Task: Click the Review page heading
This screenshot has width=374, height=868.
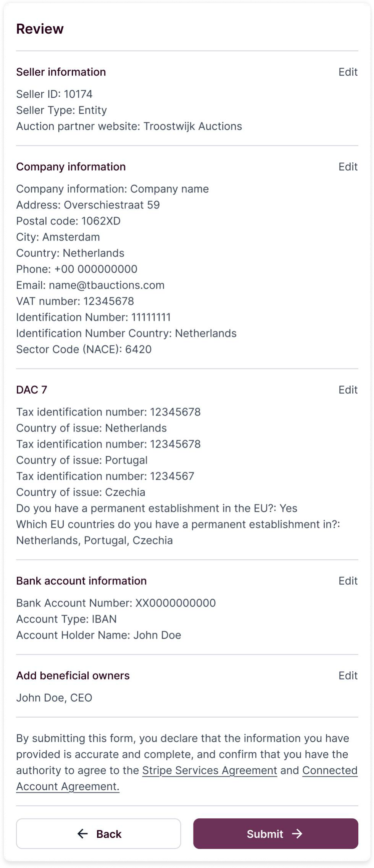Action: click(40, 29)
